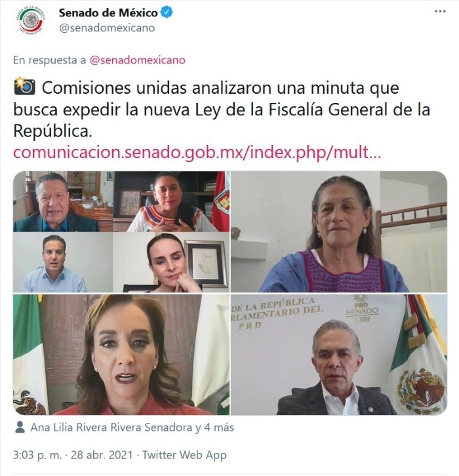
Task: Click the 3:03 p. m. timestamp
Action: click(37, 455)
